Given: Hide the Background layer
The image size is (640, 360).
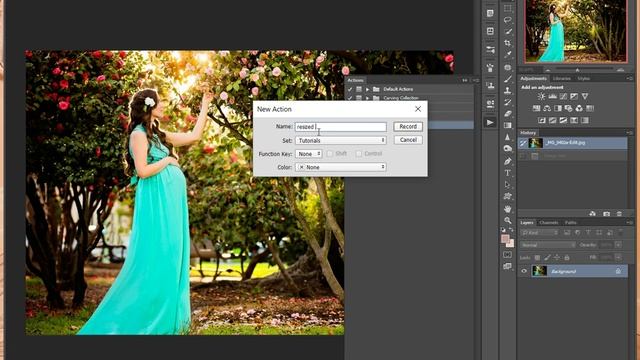Looking at the screenshot, I should 524,271.
